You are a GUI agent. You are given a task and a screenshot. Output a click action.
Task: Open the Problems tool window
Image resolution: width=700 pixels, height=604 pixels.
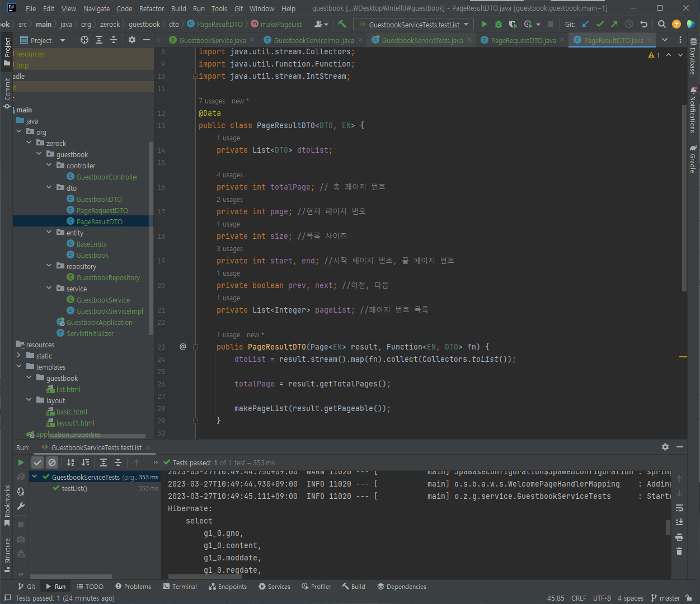133,587
